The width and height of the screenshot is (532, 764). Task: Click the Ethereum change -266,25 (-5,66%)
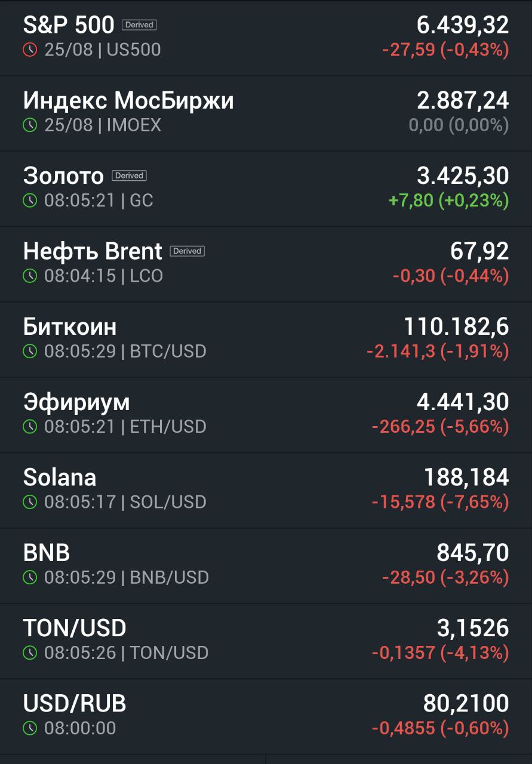pos(441,427)
